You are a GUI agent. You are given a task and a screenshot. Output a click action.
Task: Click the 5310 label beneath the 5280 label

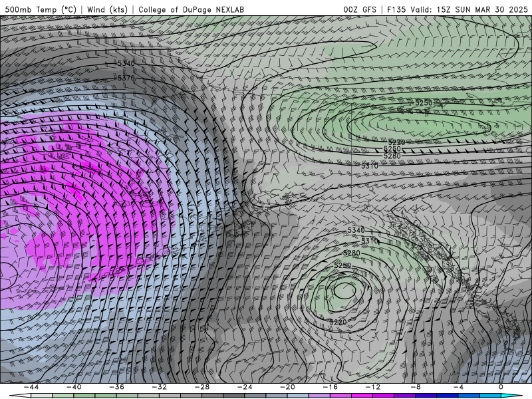370,166
